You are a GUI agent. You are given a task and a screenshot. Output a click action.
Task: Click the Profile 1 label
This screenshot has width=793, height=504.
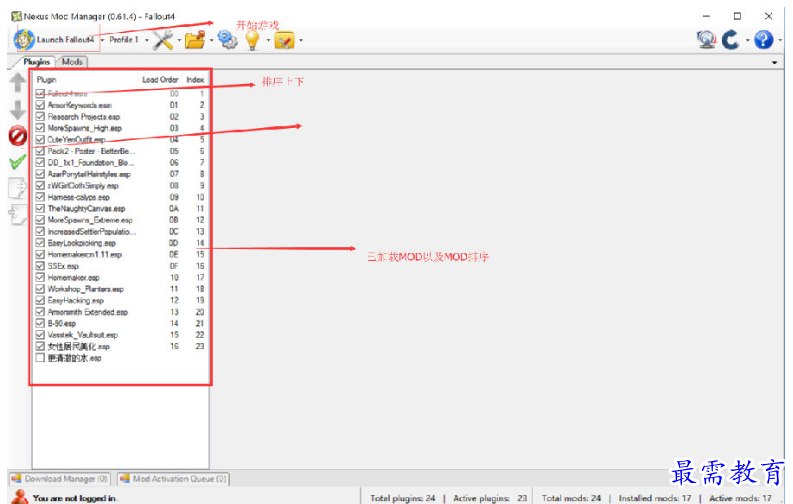tap(124, 39)
